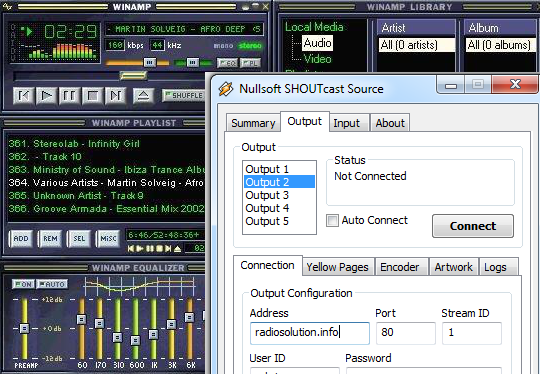
Task: Click the 60 Hz equalizer band slider
Action: click(81, 329)
